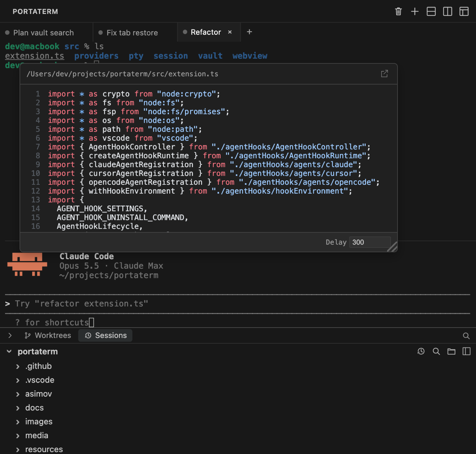Click the Claude Code logo

[27, 264]
